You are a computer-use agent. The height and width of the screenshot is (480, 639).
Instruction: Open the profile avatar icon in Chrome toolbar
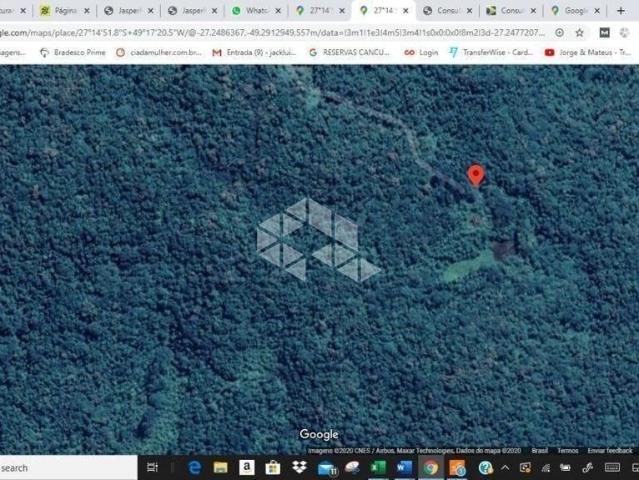624,33
